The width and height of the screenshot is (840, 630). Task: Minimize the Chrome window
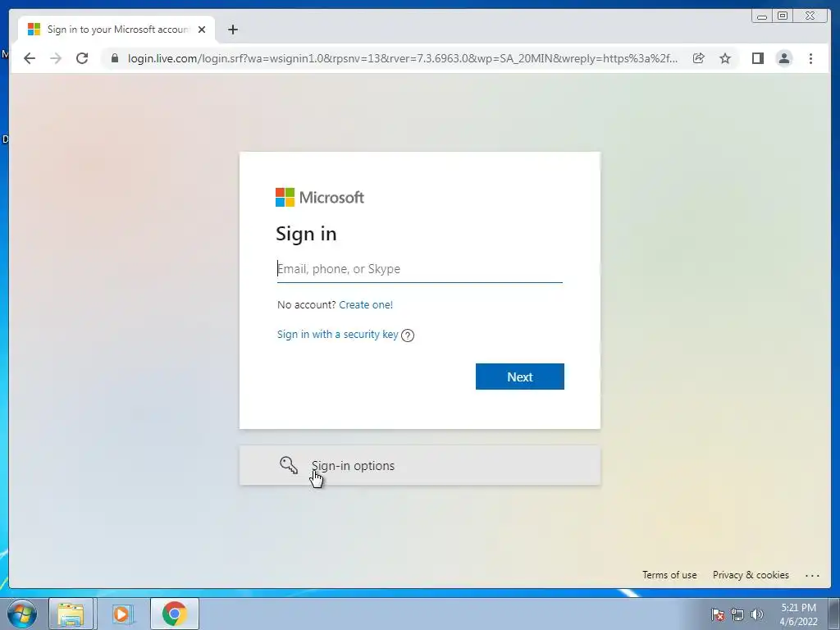click(761, 16)
